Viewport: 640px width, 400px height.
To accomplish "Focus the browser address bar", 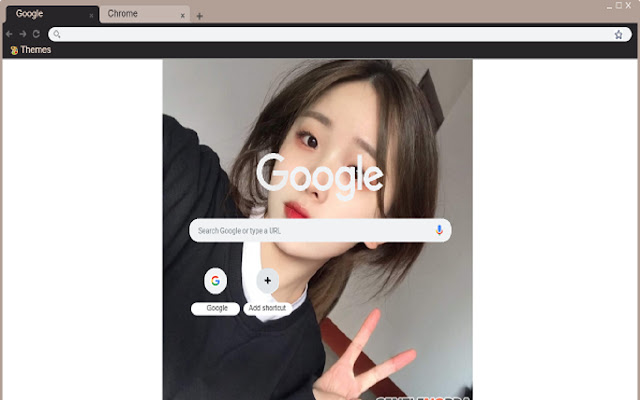I will tap(340, 34).
